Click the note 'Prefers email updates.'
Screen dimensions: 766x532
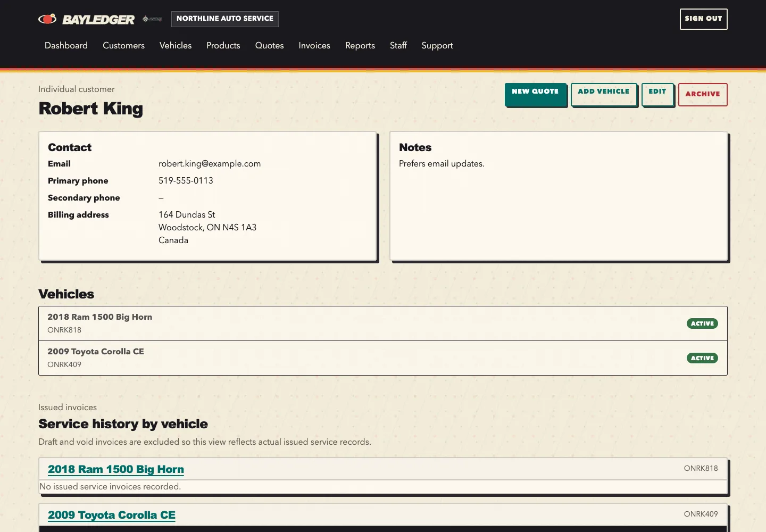(x=442, y=164)
